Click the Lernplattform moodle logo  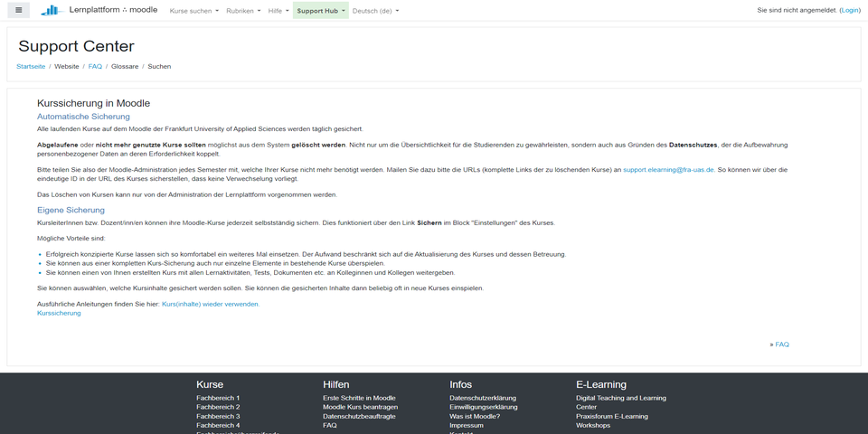coord(99,10)
